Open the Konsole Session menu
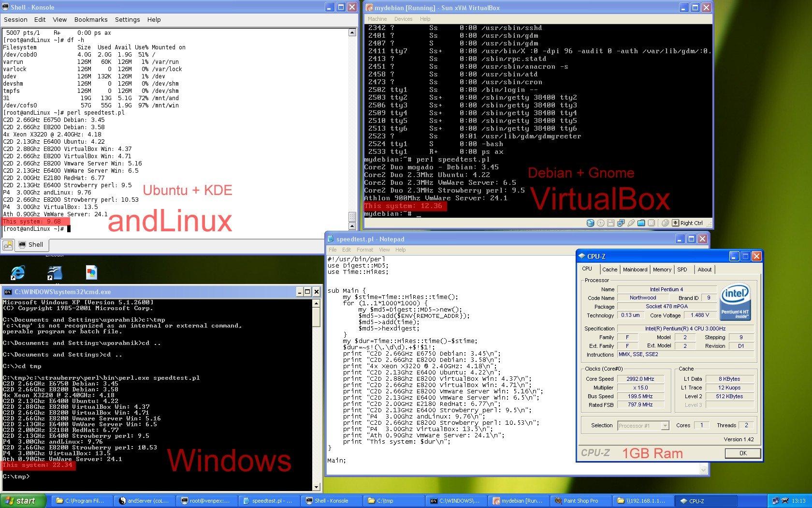 [15, 19]
